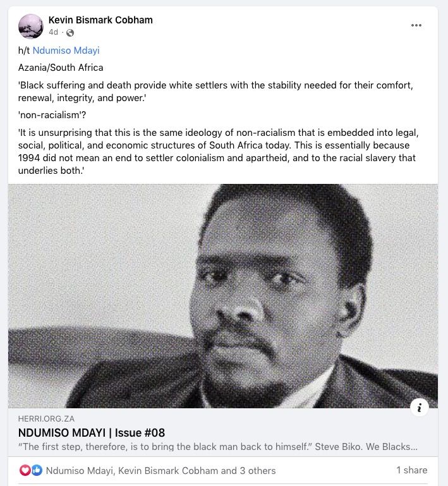The width and height of the screenshot is (448, 486).
Task: Open the NDUMISO MDAYI | Issue #08 headline
Action: (91, 433)
